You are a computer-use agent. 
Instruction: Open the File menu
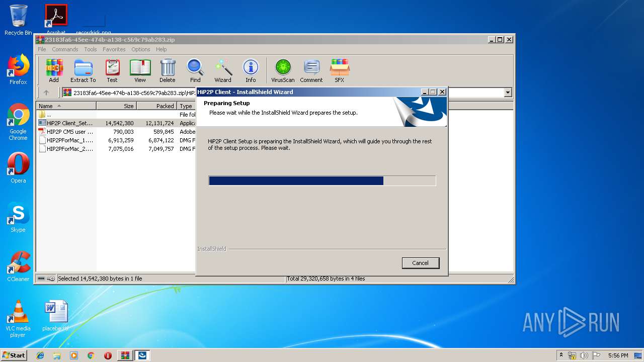click(42, 49)
